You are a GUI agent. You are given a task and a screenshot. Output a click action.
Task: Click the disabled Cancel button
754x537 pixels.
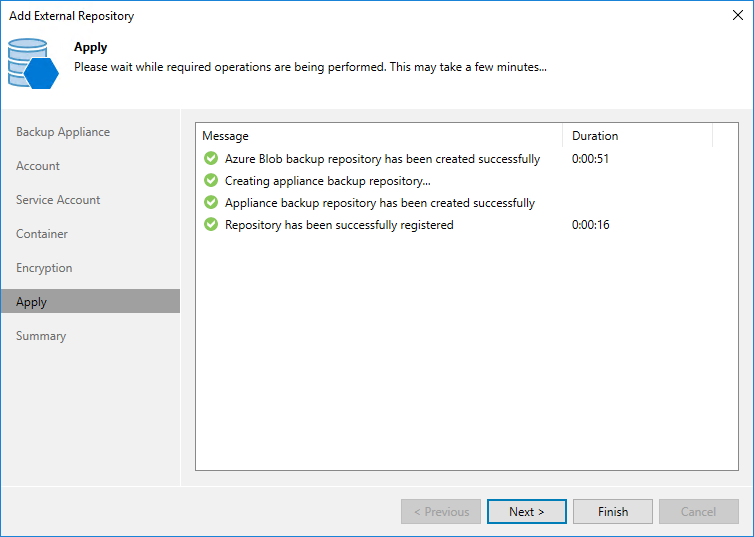699,512
